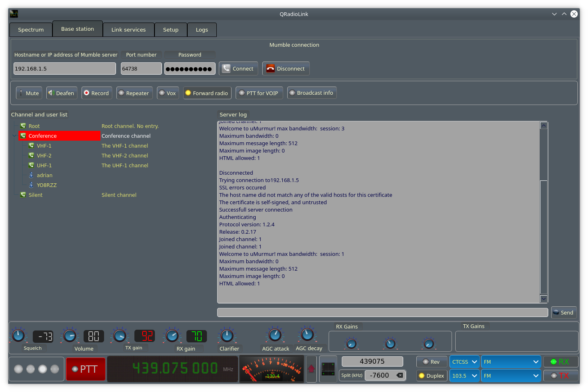Click the red Disconnect handset icon
The height and width of the screenshot is (392, 588).
coord(270,68)
